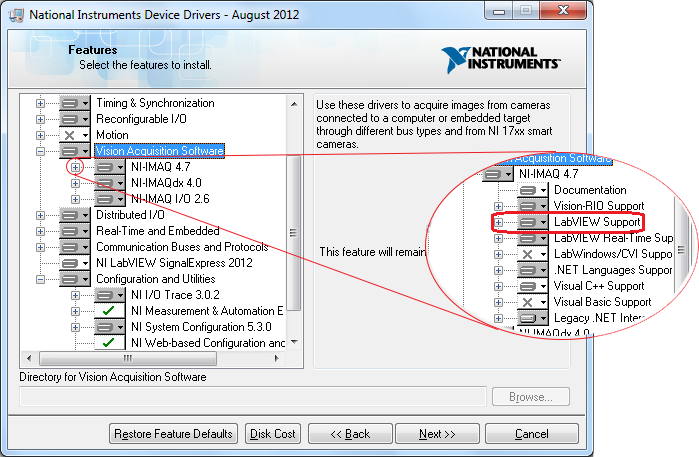Open install-state icon for NI System Configuration 5.3.0
This screenshot has height=457, width=699.
tap(110, 327)
